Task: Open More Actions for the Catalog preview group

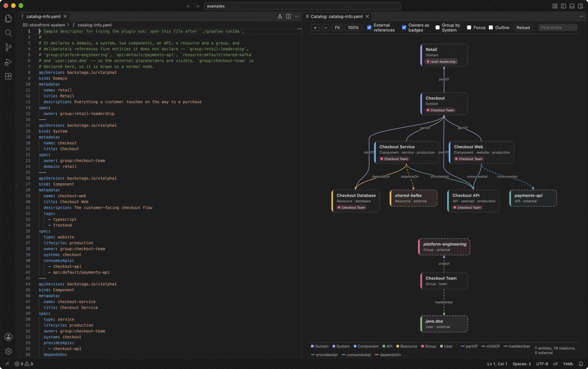Action: point(581,17)
